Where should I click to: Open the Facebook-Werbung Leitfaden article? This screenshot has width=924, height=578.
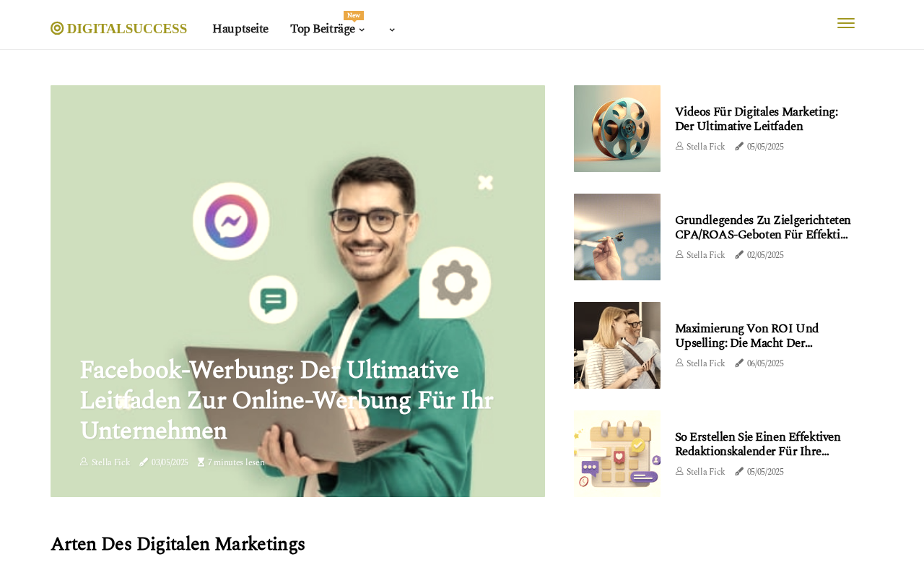(x=287, y=400)
